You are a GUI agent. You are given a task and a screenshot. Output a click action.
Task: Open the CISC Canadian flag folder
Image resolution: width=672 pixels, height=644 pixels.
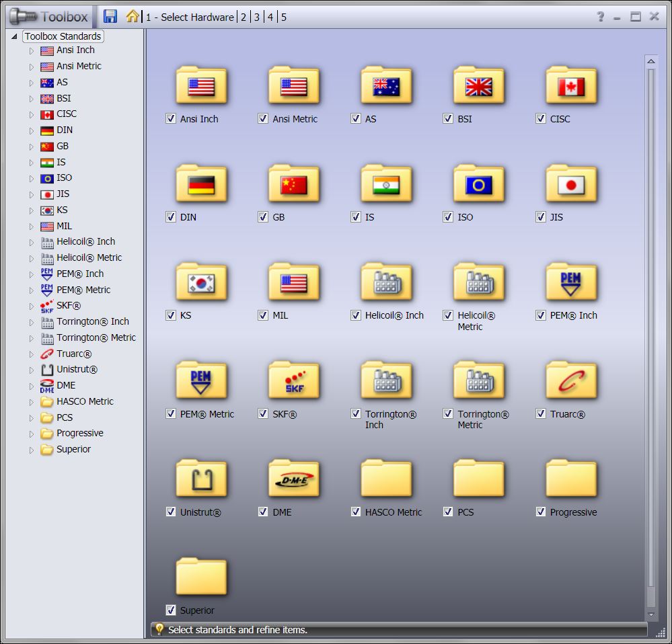pyautogui.click(x=571, y=85)
